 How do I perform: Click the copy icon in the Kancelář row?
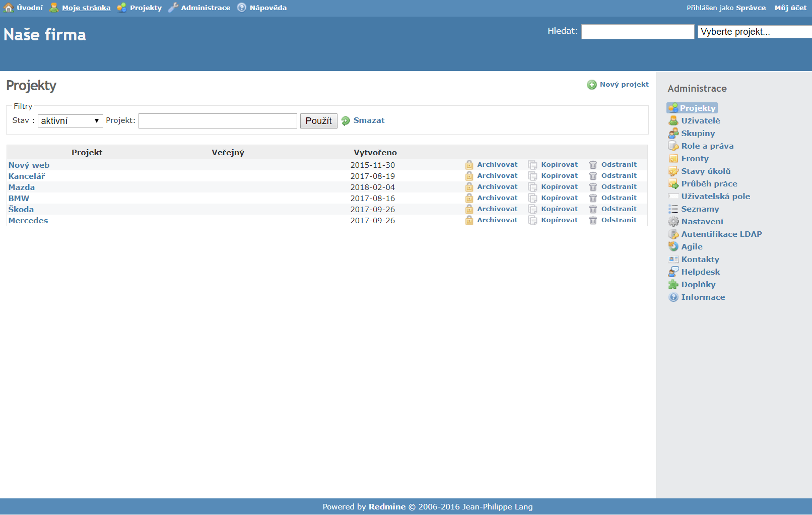(532, 176)
